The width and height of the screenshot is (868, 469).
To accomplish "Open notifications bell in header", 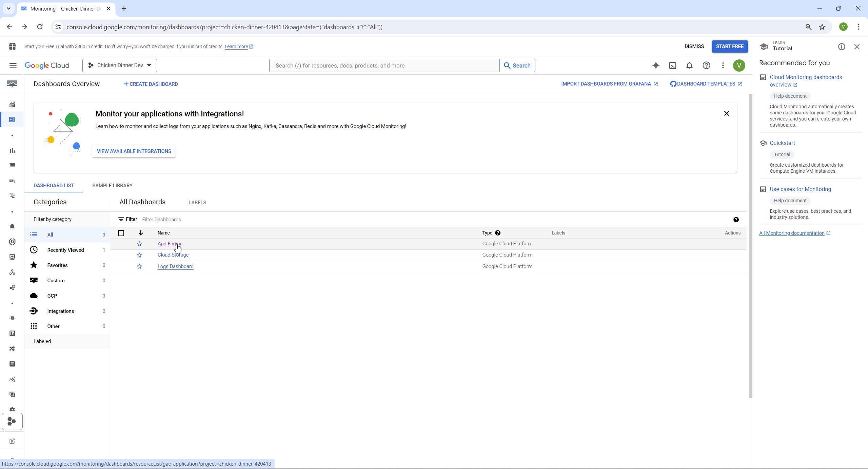I will 689,65.
